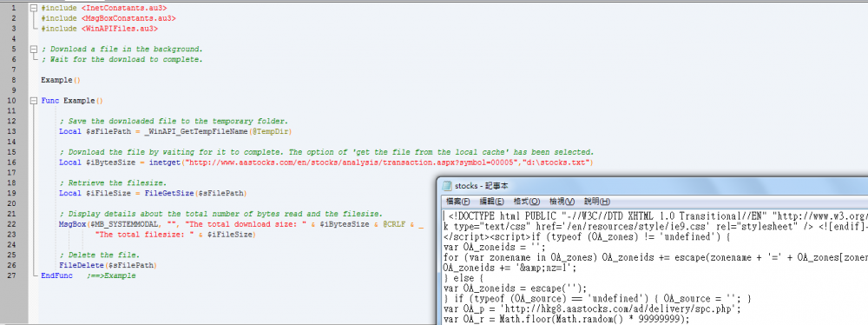Viewport: 868px width, 325px height.
Task: Collapse the comment block fold at line 5
Action: pos(35,50)
